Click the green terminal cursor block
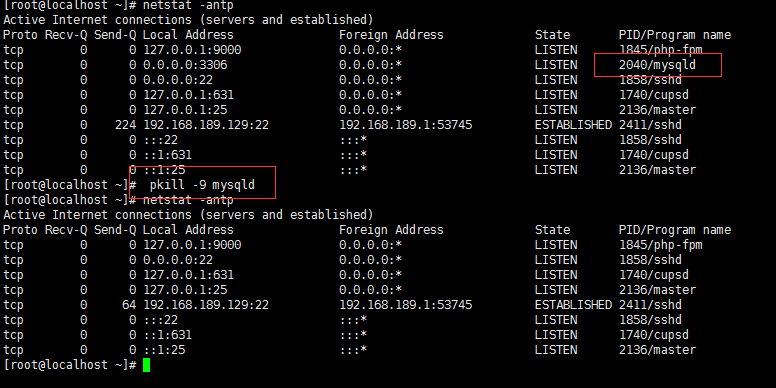 (146, 365)
